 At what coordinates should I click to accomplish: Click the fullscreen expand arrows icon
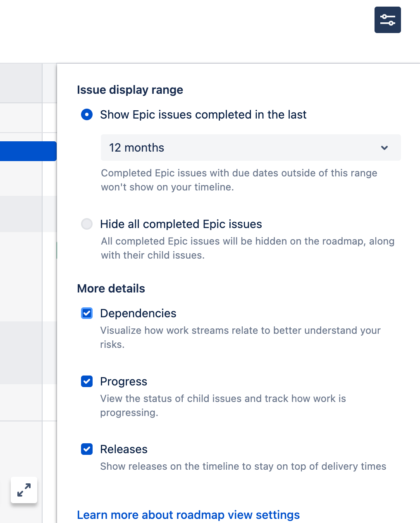[24, 490]
